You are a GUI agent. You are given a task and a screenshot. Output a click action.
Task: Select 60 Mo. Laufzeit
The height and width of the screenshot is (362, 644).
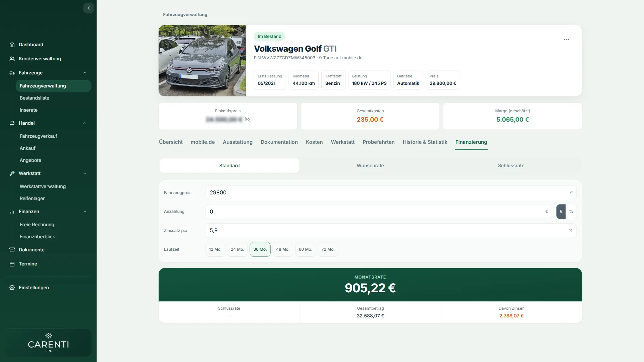tap(305, 249)
